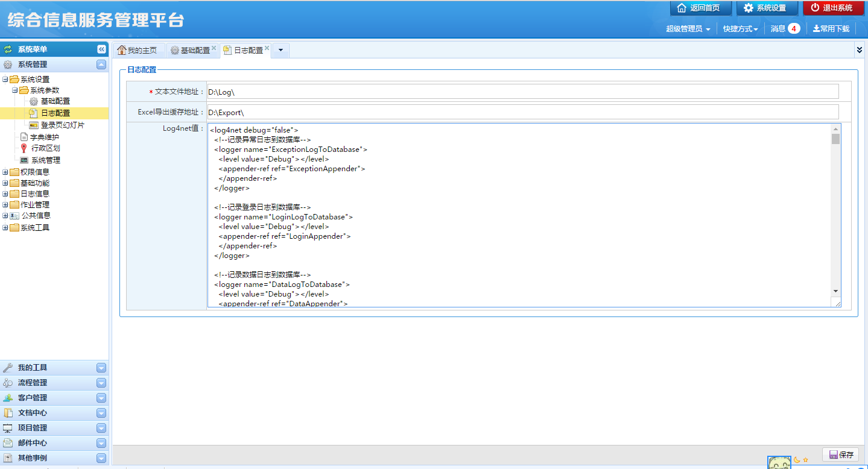Open 字典维护 tree item
Viewport: 868px width, 469px height.
(45, 137)
